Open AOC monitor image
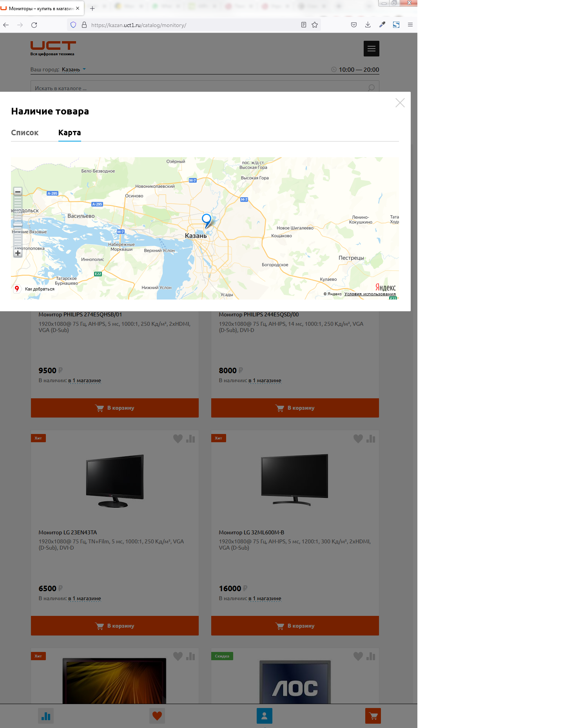The height and width of the screenshot is (728, 571). (x=295, y=682)
